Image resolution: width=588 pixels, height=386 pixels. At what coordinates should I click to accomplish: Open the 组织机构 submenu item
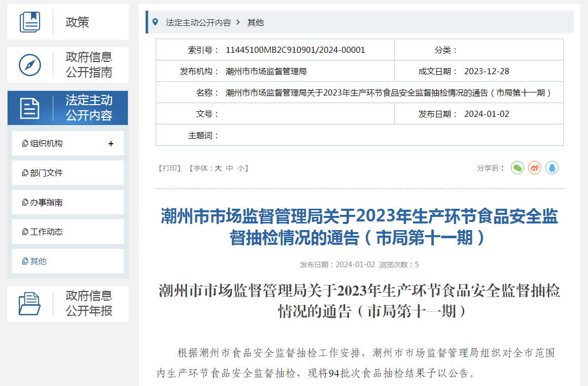[x=68, y=143]
